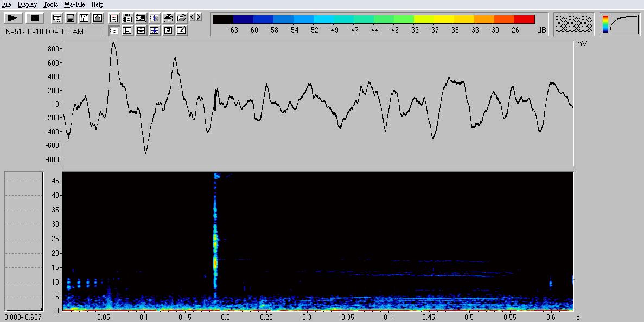The width and height of the screenshot is (644, 322).
Task: Click the printer icon to print
Action: 168,18
